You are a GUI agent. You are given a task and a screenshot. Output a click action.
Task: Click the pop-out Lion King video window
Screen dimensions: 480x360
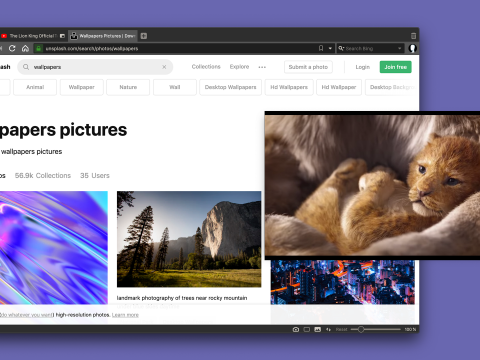372,185
